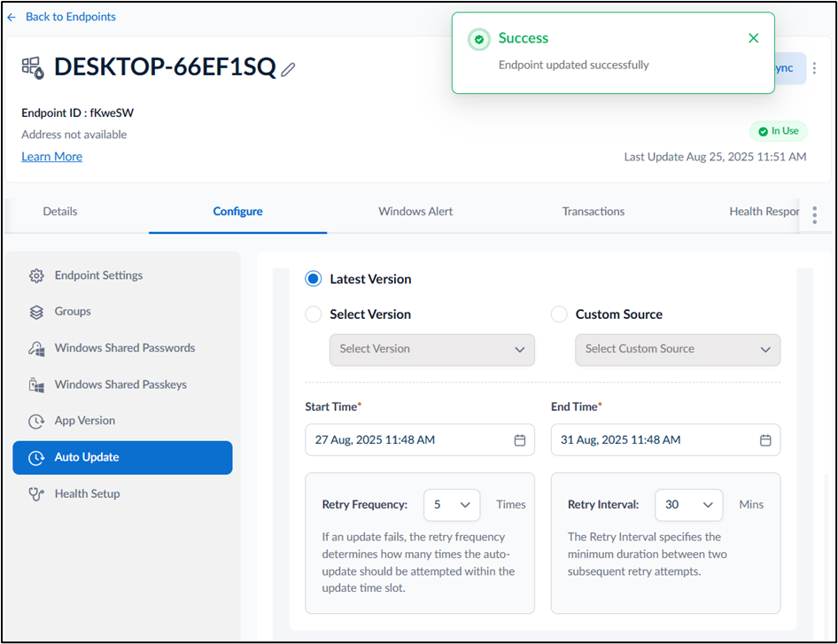
Task: Open the Learn More link
Action: [52, 157]
